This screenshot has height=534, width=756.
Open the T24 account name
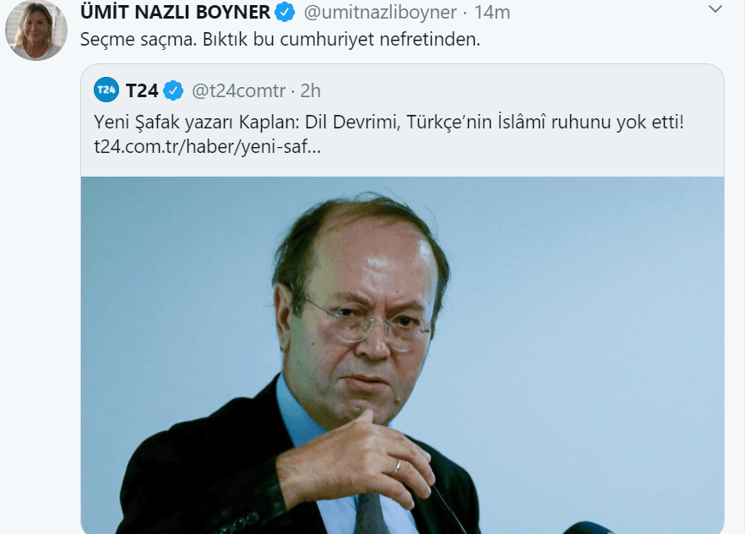click(142, 90)
